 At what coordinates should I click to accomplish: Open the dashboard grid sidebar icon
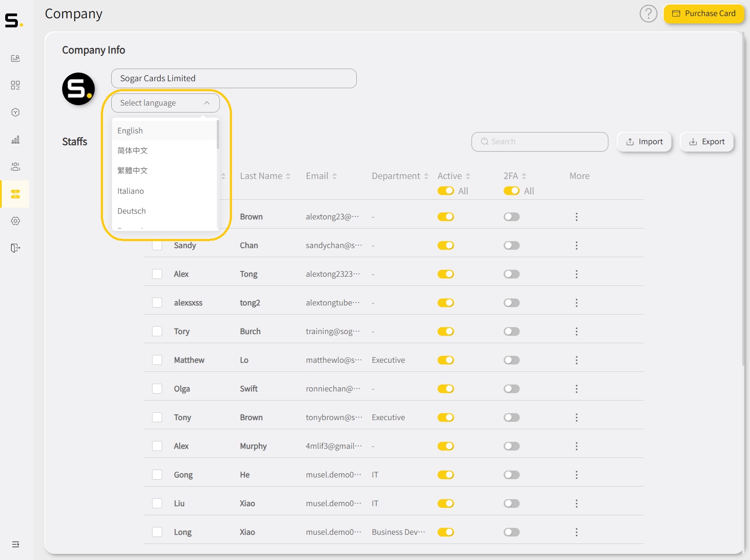pyautogui.click(x=15, y=85)
